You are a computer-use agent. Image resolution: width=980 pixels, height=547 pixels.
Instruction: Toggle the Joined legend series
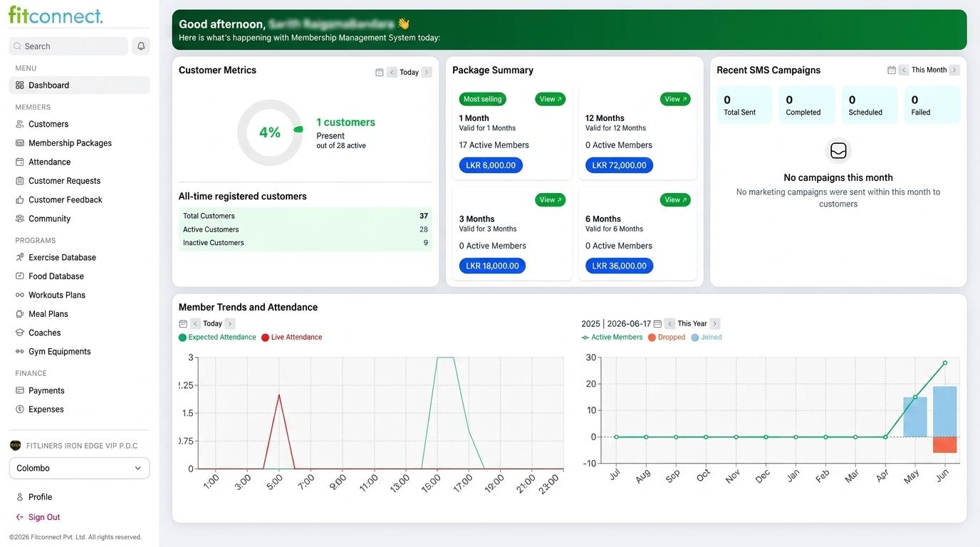(707, 338)
